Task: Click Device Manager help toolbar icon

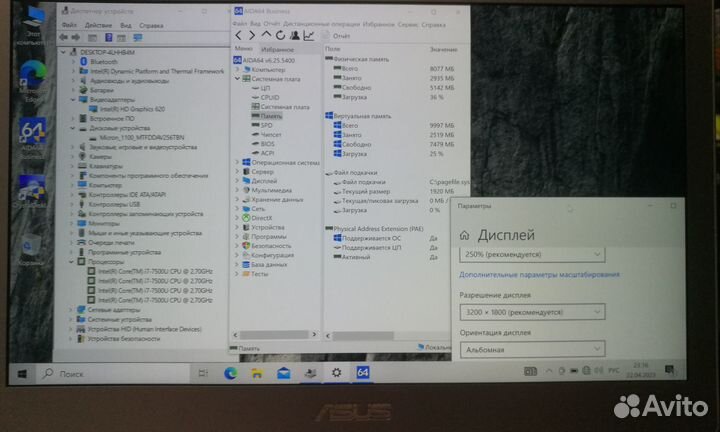Action: click(109, 38)
